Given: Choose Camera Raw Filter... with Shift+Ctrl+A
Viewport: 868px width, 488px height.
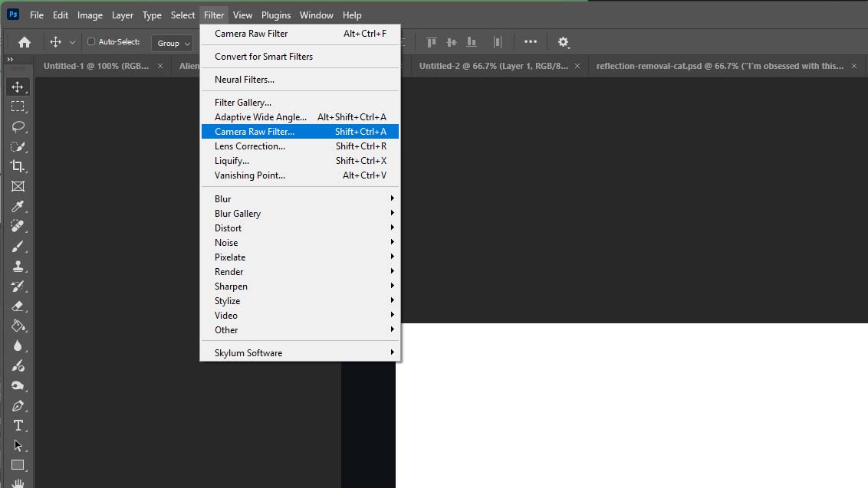Looking at the screenshot, I should click(x=300, y=132).
